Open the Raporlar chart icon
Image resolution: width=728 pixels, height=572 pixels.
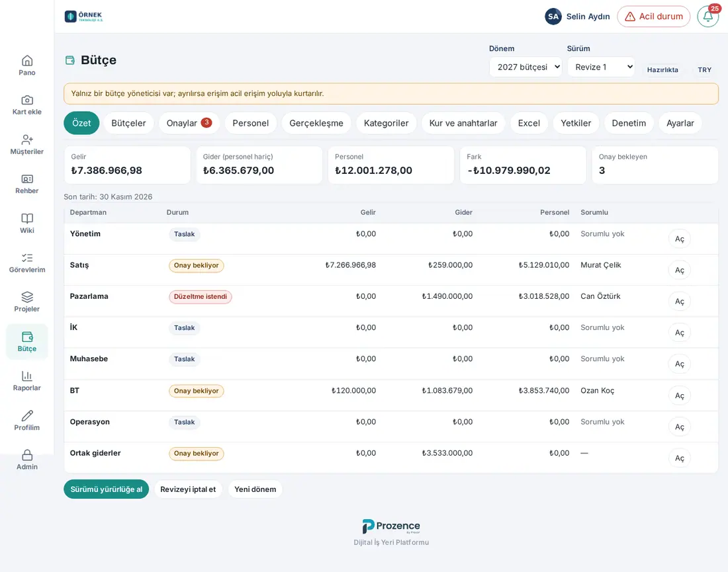click(27, 376)
